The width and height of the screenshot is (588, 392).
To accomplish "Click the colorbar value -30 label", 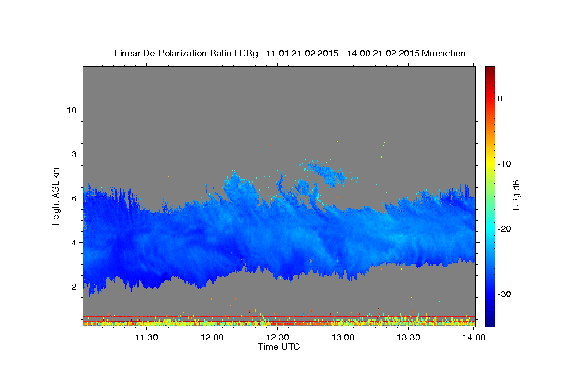I will pos(505,294).
